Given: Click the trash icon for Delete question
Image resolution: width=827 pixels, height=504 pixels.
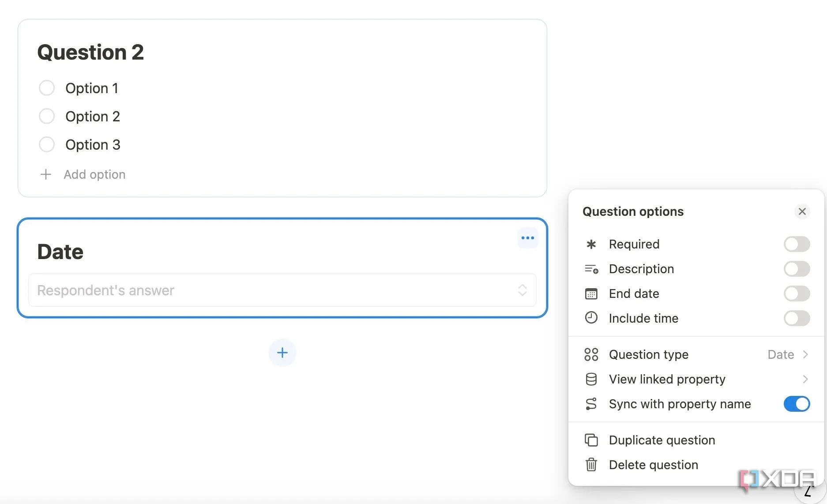Looking at the screenshot, I should tap(591, 465).
